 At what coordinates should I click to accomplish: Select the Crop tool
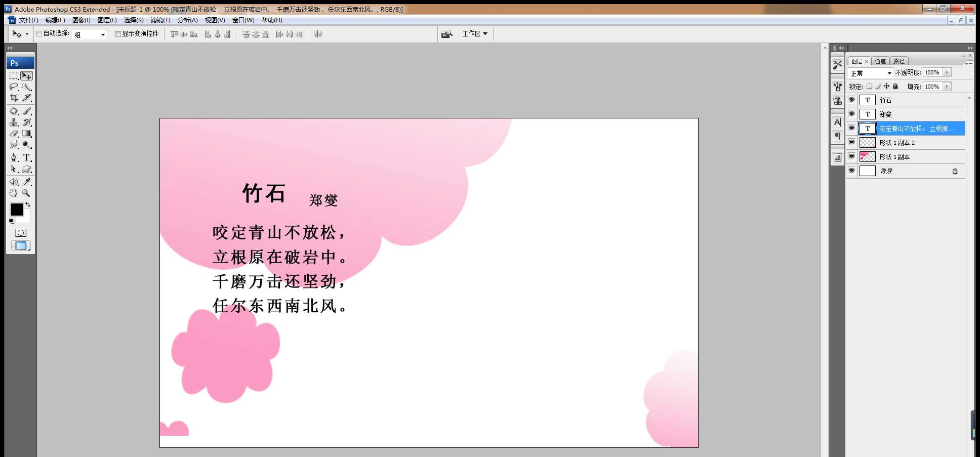14,98
